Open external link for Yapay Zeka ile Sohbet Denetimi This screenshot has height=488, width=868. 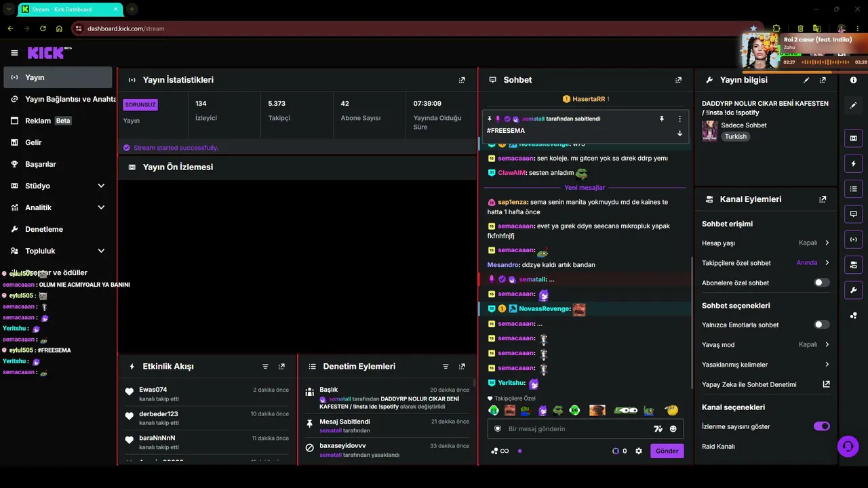click(826, 384)
